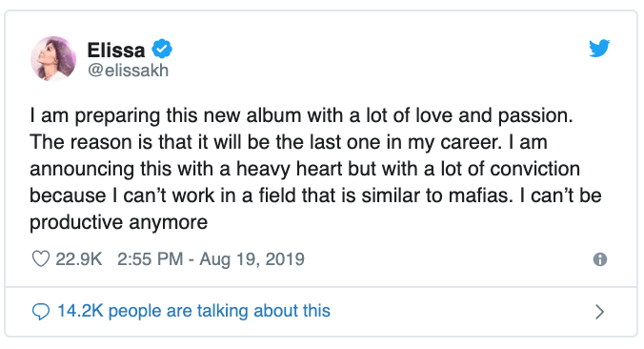Open '14.2K people are talking about this'
The height and width of the screenshot is (349, 644).
point(193,311)
